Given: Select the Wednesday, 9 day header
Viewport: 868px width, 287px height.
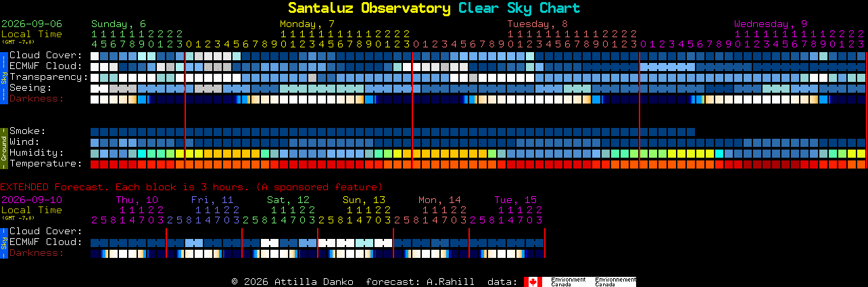Looking at the screenshot, I should click(x=771, y=24).
